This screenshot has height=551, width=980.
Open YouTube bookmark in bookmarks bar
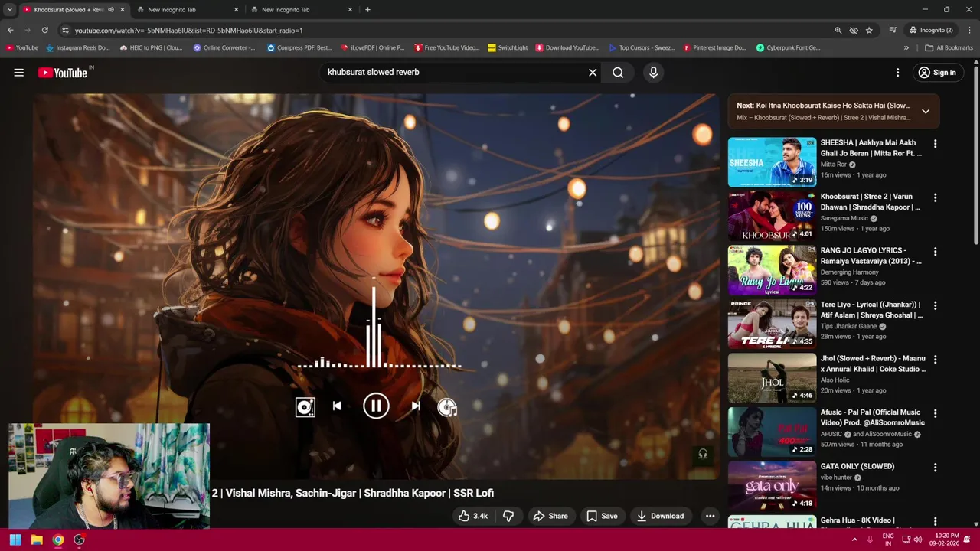(x=21, y=47)
